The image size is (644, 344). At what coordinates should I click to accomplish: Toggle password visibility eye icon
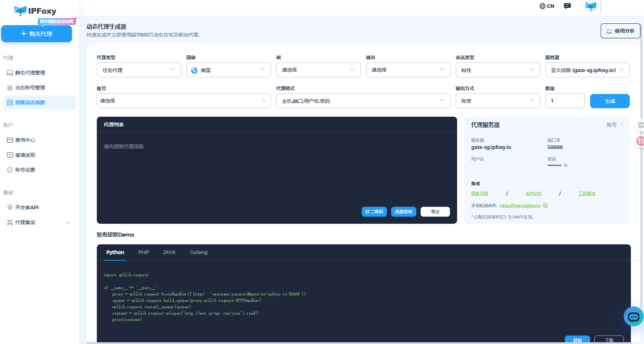pyautogui.click(x=566, y=165)
